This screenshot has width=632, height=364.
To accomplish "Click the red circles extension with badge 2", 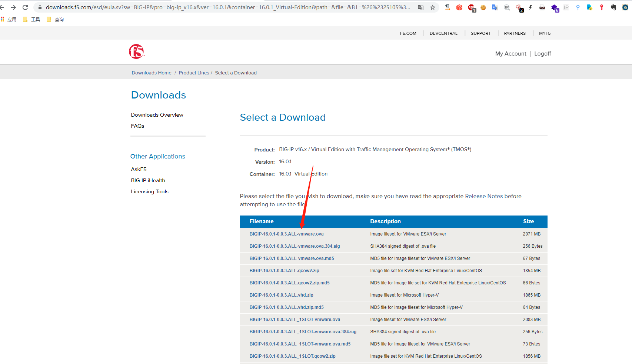I will (519, 8).
